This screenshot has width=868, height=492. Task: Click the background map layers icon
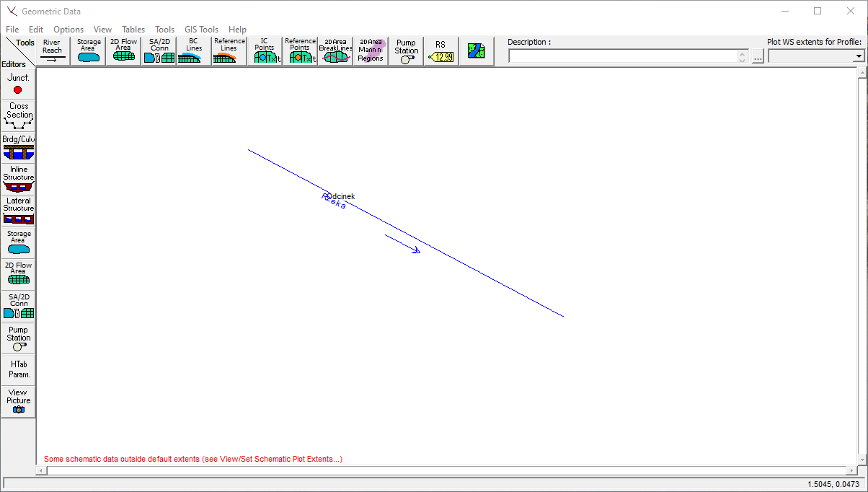[476, 51]
